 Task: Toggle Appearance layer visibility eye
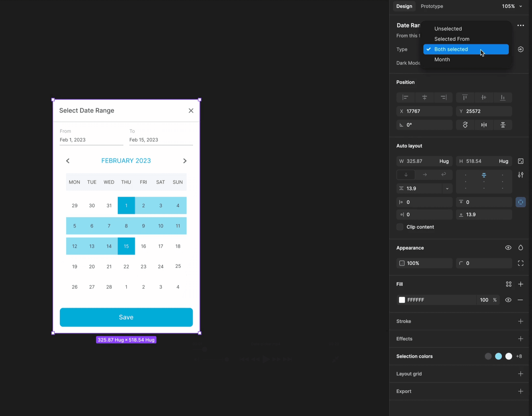coord(508,248)
